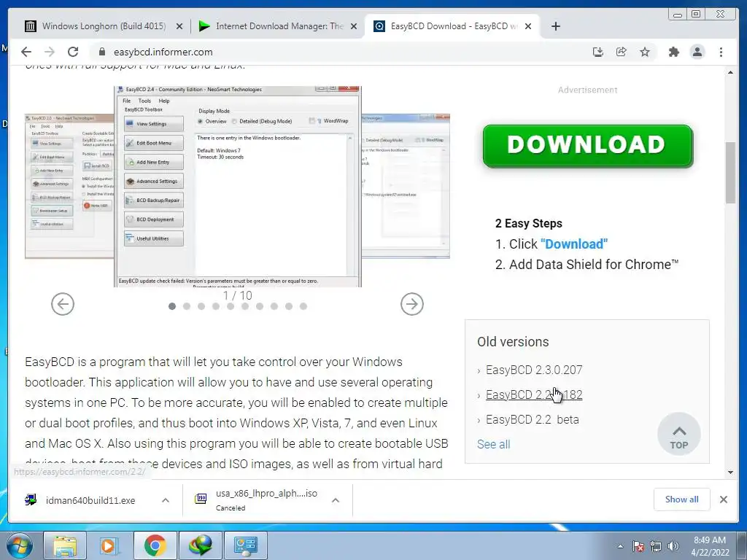This screenshot has width=747, height=560.
Task: Show previous screenshot with left arrow
Action: pos(63,304)
